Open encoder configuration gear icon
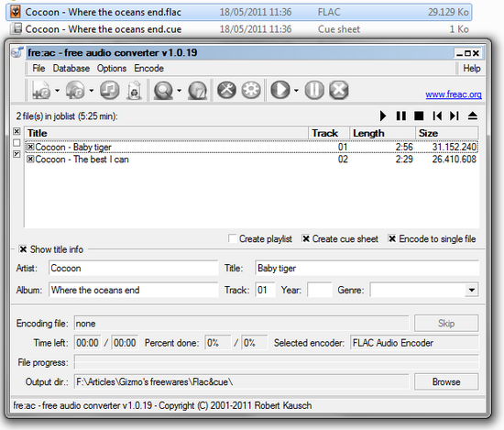Screen dimensions: 504x430 pos(251,90)
